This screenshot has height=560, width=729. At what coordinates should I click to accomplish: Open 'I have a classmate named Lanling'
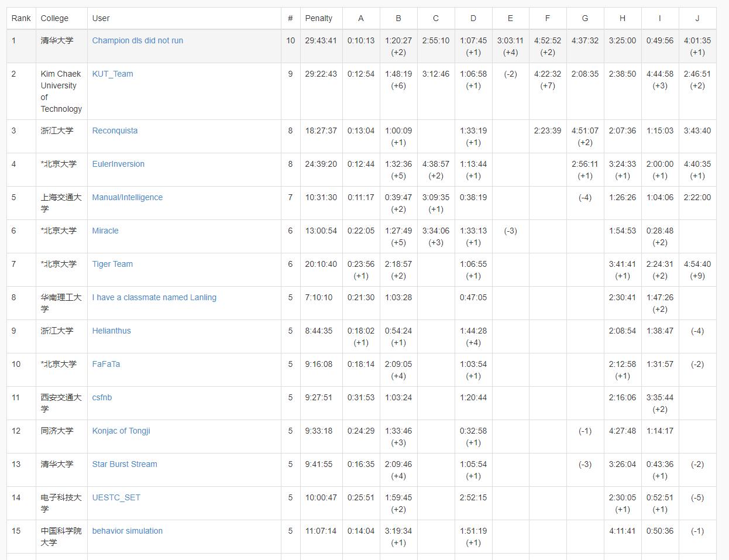pyautogui.click(x=154, y=297)
